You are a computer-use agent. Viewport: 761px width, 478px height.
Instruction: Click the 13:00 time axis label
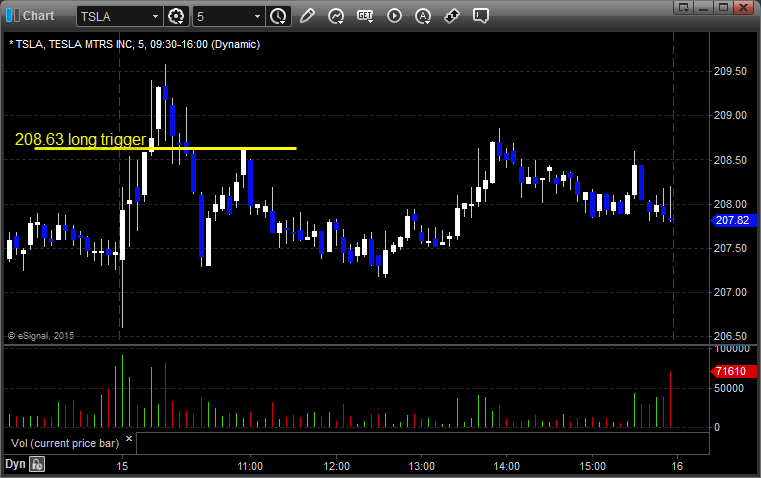pyautogui.click(x=421, y=466)
